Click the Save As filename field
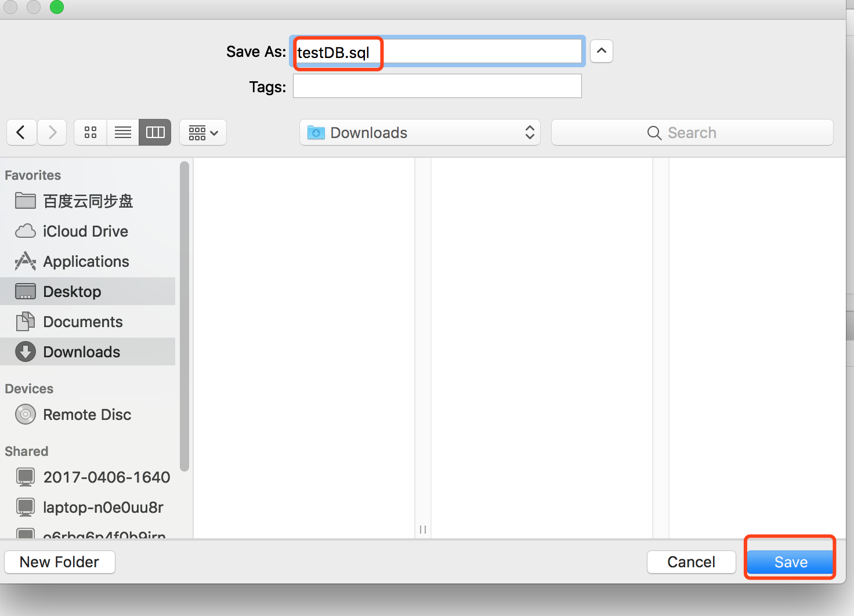This screenshot has width=854, height=616. coord(437,52)
